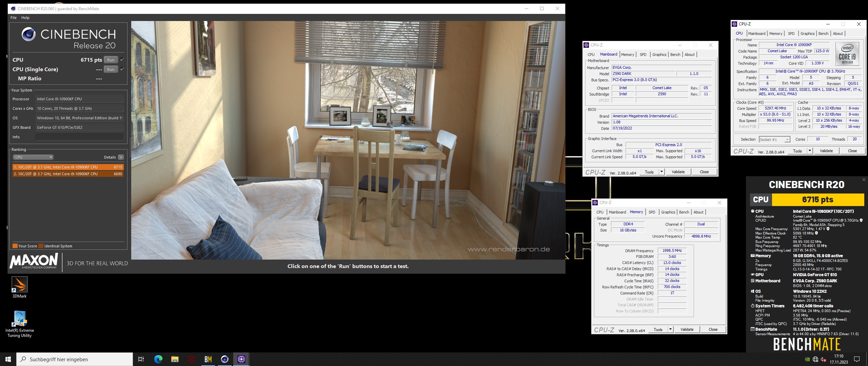Click the MAXON logo in Cinebench

click(x=34, y=262)
